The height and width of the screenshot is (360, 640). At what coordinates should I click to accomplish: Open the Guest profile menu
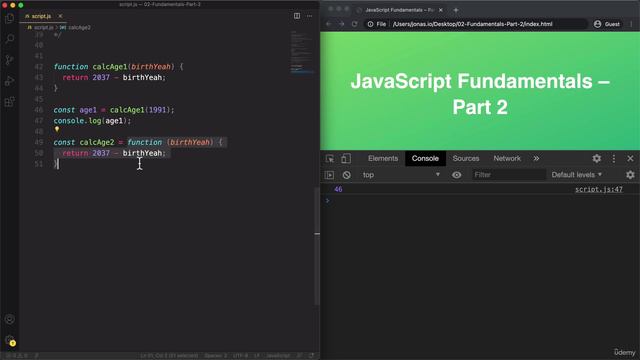(607, 24)
